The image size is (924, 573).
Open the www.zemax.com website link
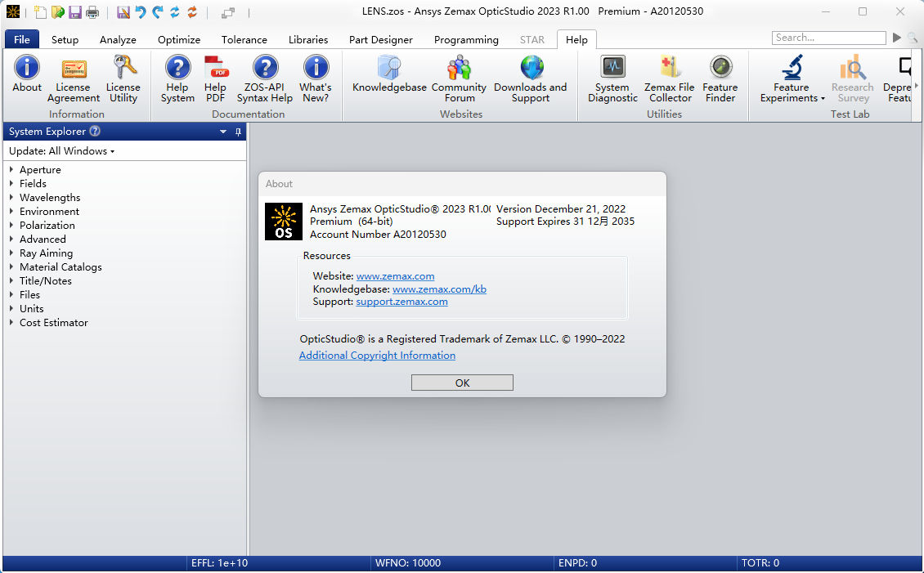click(x=396, y=276)
